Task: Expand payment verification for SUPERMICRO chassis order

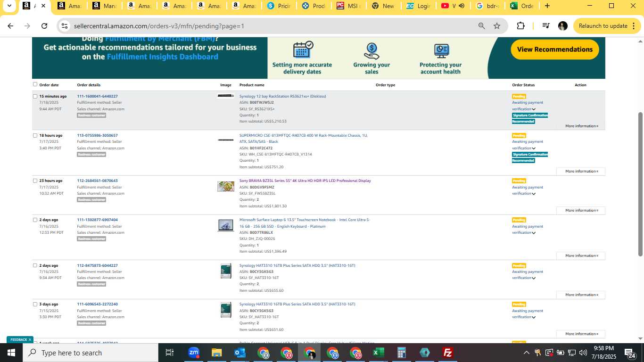Action: tap(534, 148)
